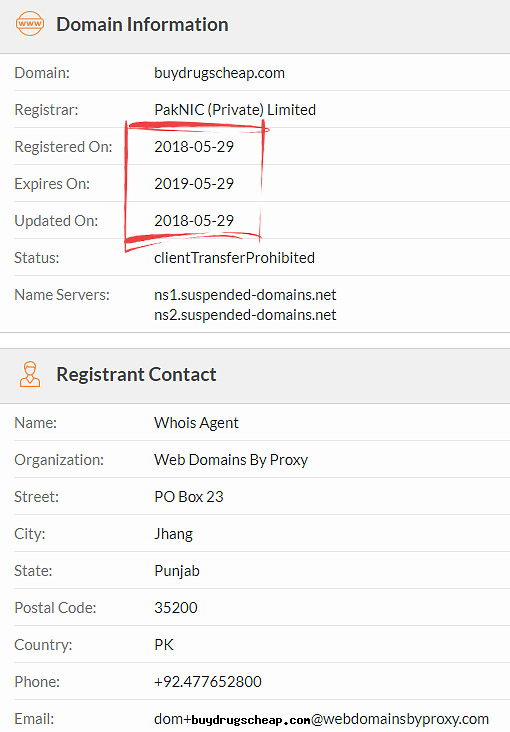
Task: Click the Name: label
Action: 35,423
